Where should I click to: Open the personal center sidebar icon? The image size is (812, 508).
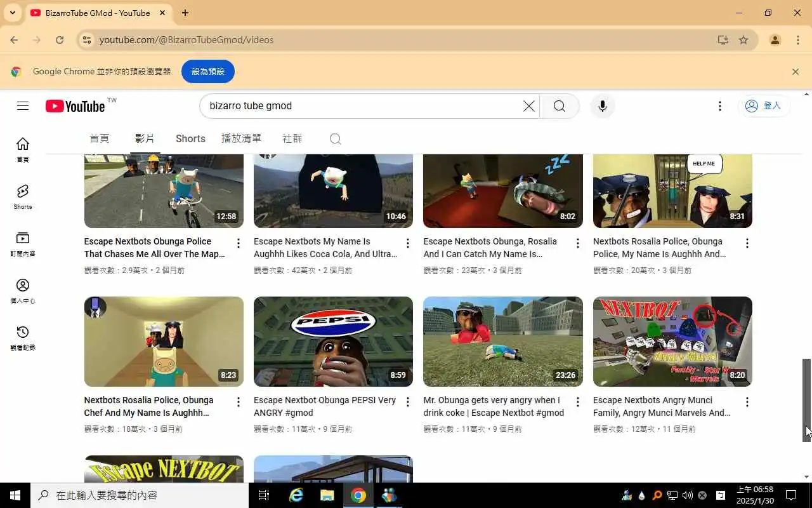pyautogui.click(x=23, y=291)
